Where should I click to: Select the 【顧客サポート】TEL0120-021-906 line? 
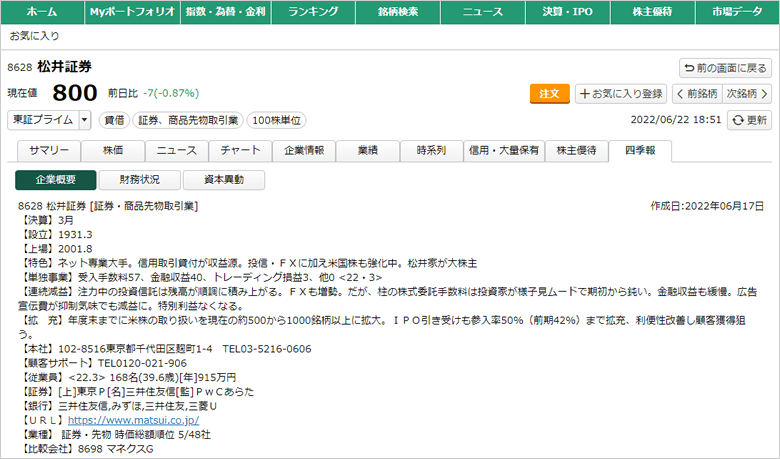click(102, 364)
